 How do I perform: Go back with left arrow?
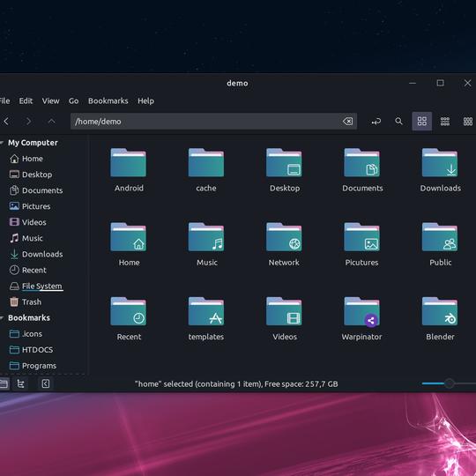(x=6, y=122)
